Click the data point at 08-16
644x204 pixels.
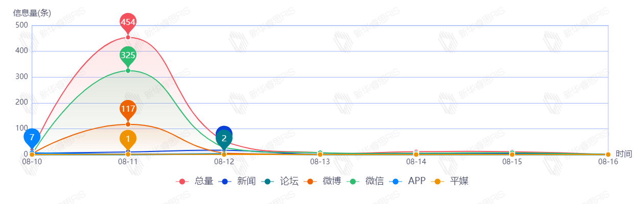click(608, 154)
